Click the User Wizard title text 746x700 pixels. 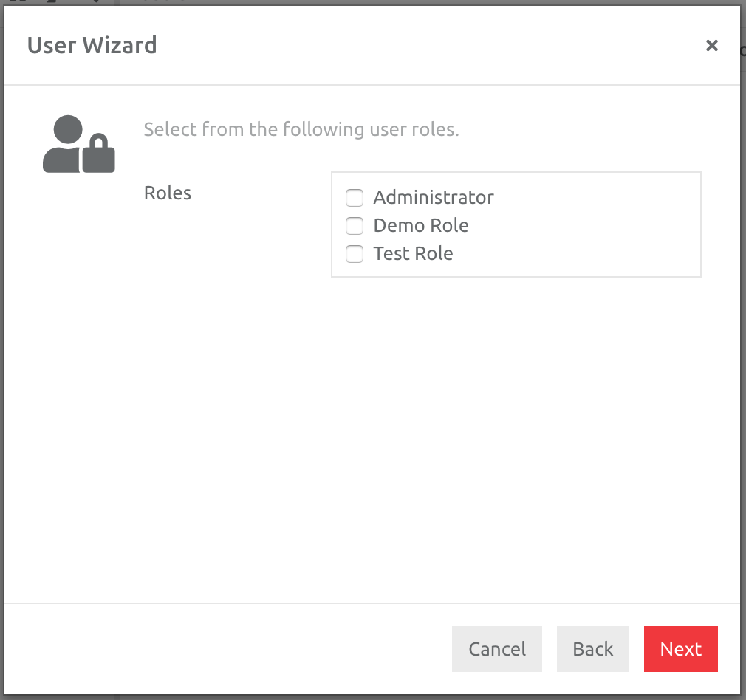click(x=92, y=45)
